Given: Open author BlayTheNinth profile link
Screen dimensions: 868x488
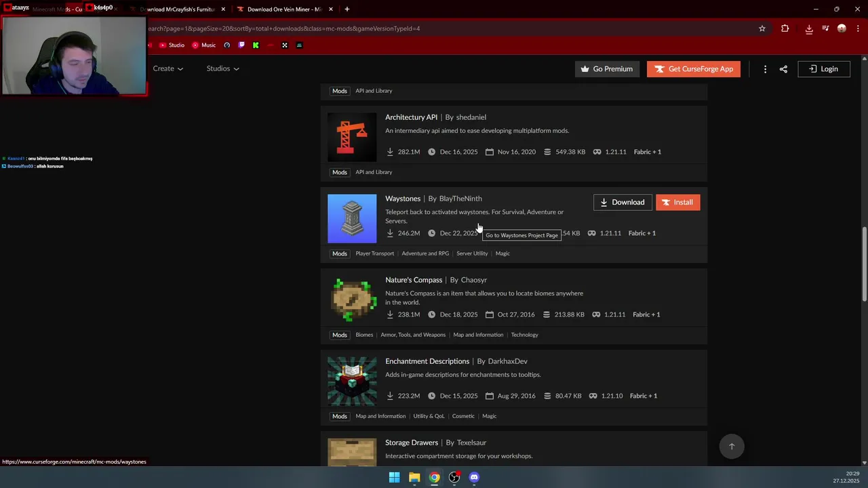Looking at the screenshot, I should (x=460, y=199).
